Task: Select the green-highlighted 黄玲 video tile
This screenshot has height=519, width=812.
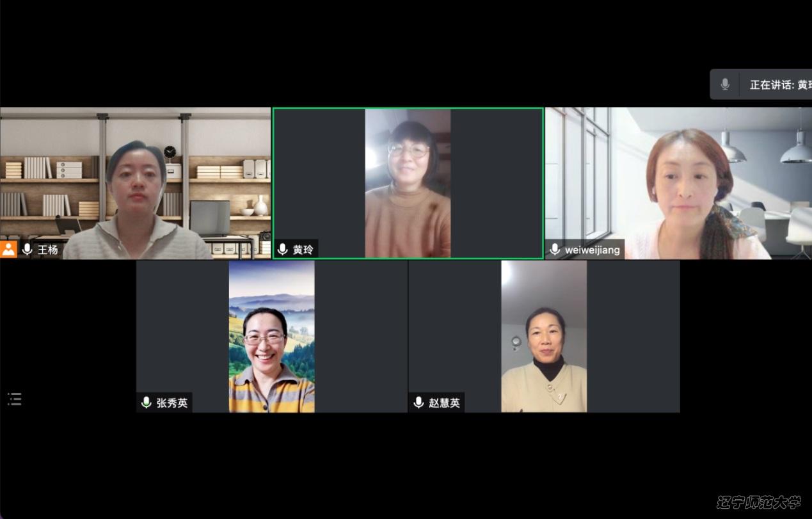Action: [408, 183]
